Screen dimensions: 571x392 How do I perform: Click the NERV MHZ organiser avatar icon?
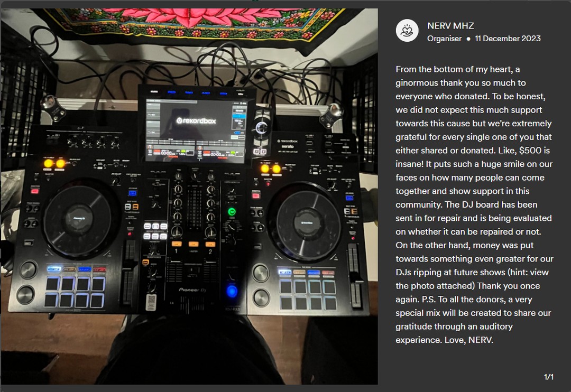(x=407, y=31)
